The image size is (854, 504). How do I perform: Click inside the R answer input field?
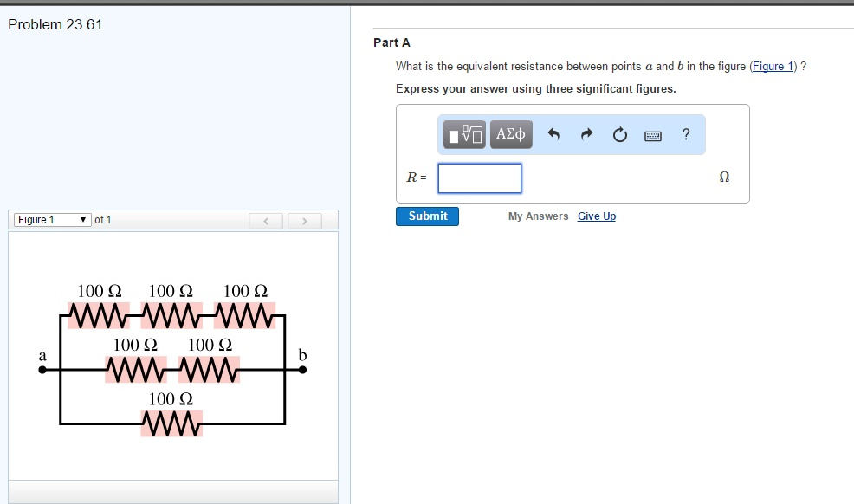[479, 178]
